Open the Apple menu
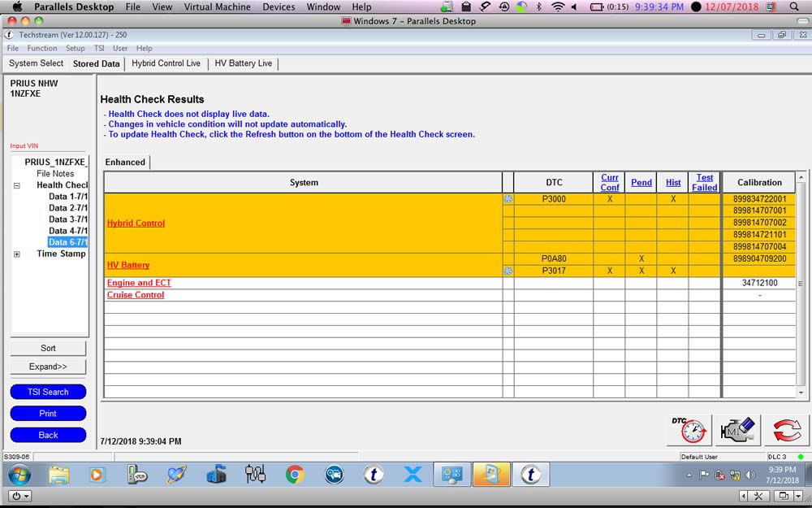The image size is (812, 508). (17, 7)
